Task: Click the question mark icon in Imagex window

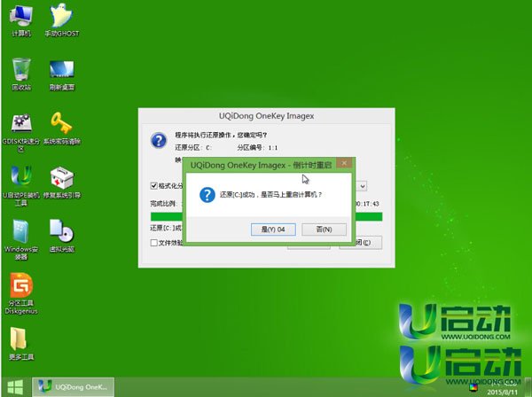Action: point(159,140)
